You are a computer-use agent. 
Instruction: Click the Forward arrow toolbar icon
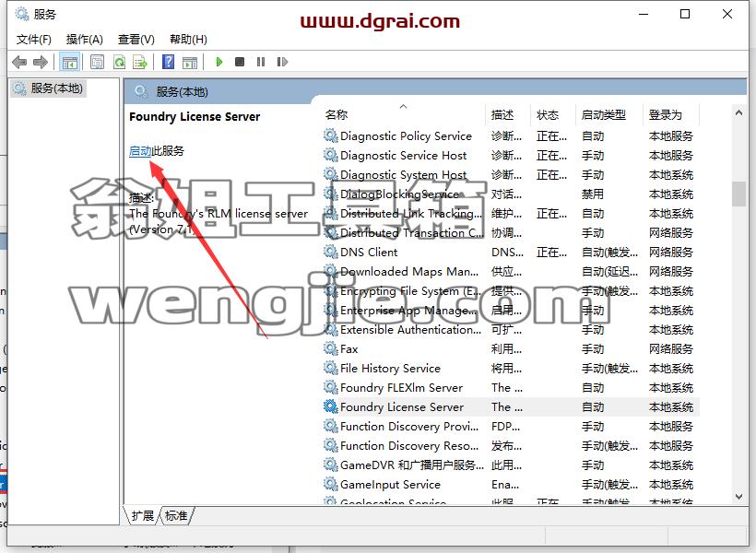click(40, 62)
